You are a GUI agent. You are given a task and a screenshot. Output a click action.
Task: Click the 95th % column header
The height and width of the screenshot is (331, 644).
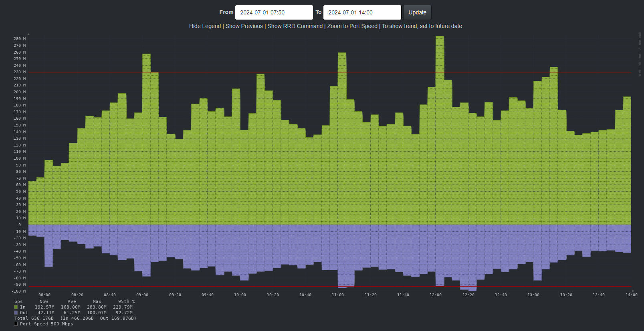coord(127,301)
